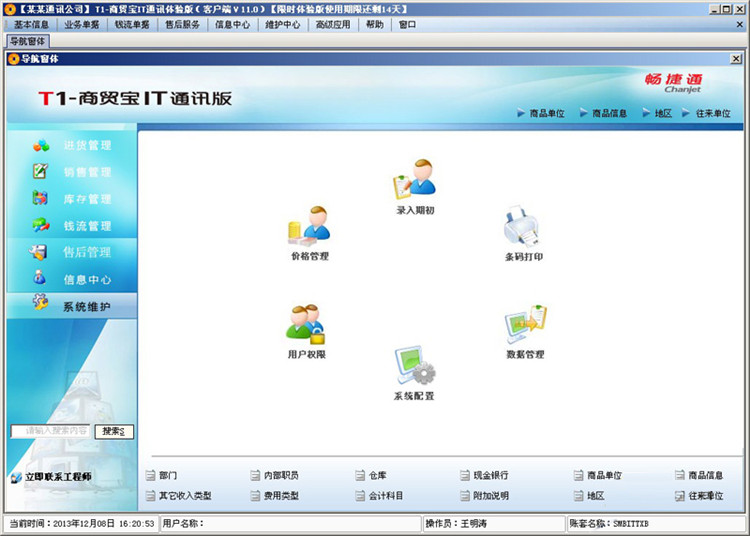Open 帮助 menu
The height and width of the screenshot is (536, 750).
coord(375,24)
